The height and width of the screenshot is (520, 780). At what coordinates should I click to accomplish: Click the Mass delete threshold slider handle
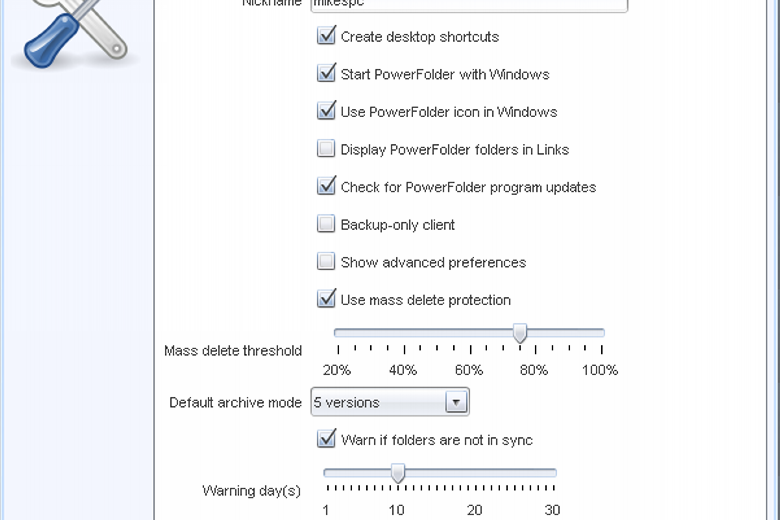[x=520, y=333]
